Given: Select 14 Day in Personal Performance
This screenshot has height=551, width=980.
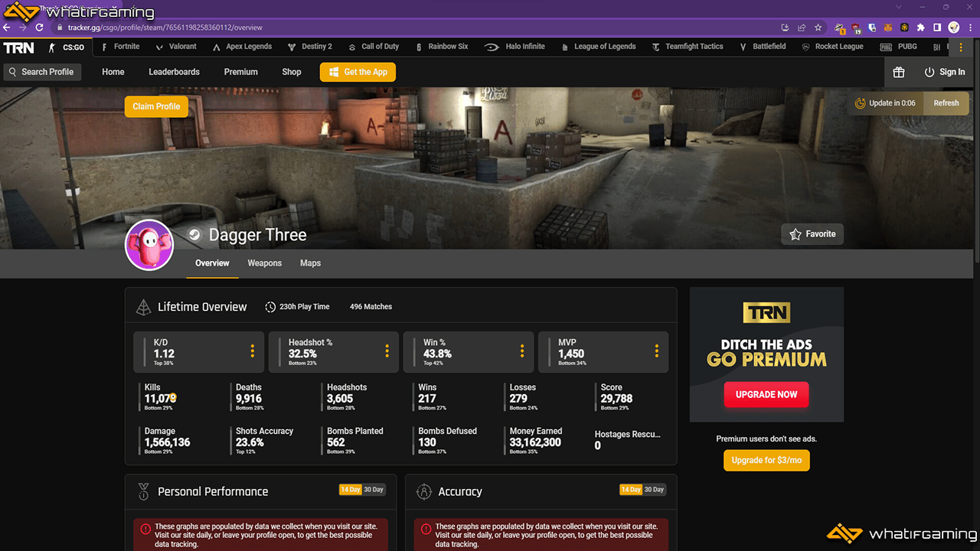Looking at the screenshot, I should [x=350, y=490].
